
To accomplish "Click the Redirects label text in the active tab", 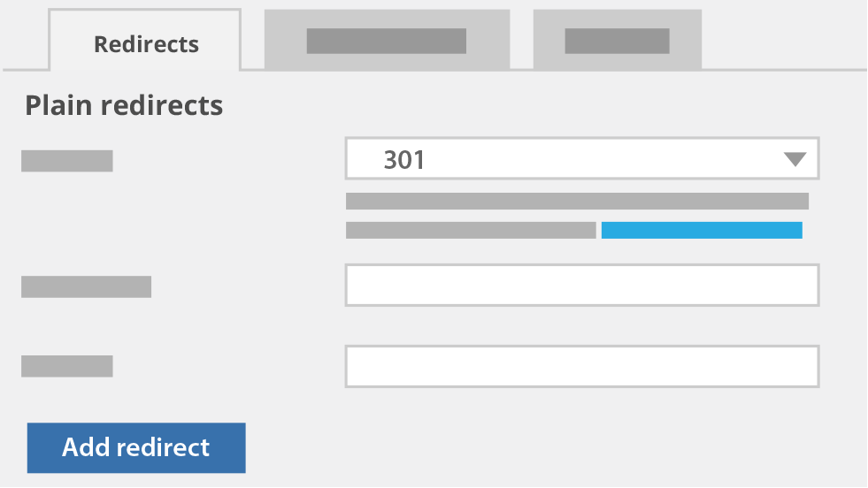I will (146, 44).
